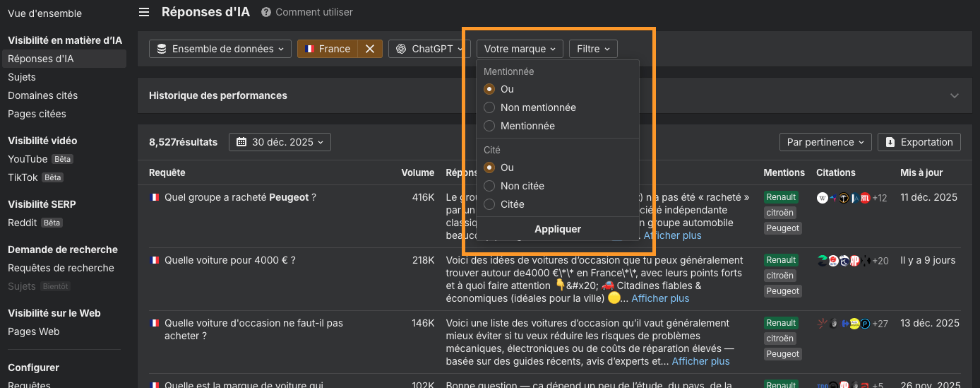The image size is (980, 388).
Task: Remove the France filter with X
Action: 369,49
